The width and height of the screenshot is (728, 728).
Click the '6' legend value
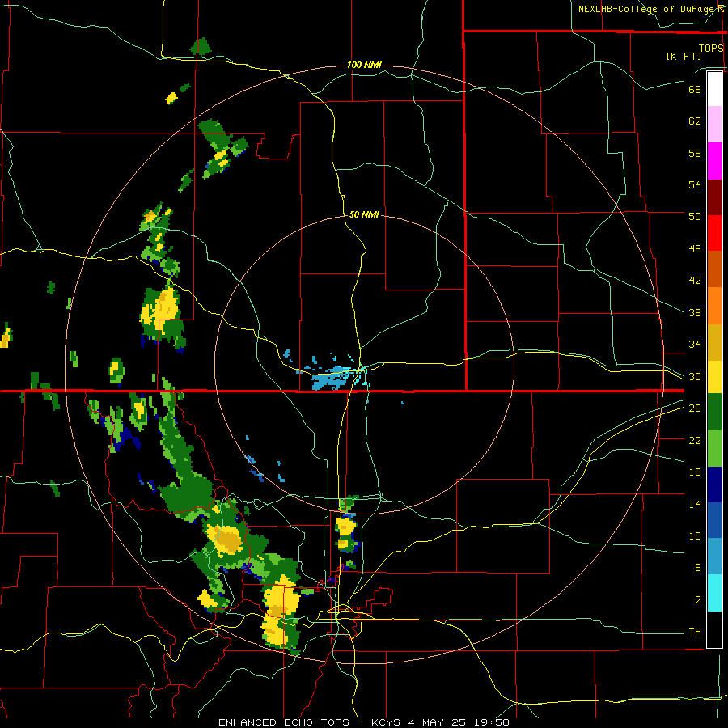(697, 567)
